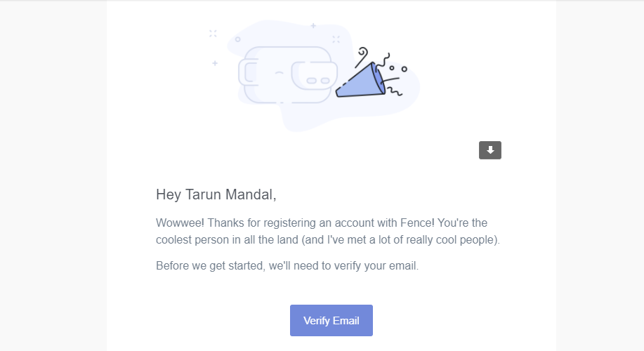
Task: Click the two confetti circles beside the popper
Action: pyautogui.click(x=398, y=69)
